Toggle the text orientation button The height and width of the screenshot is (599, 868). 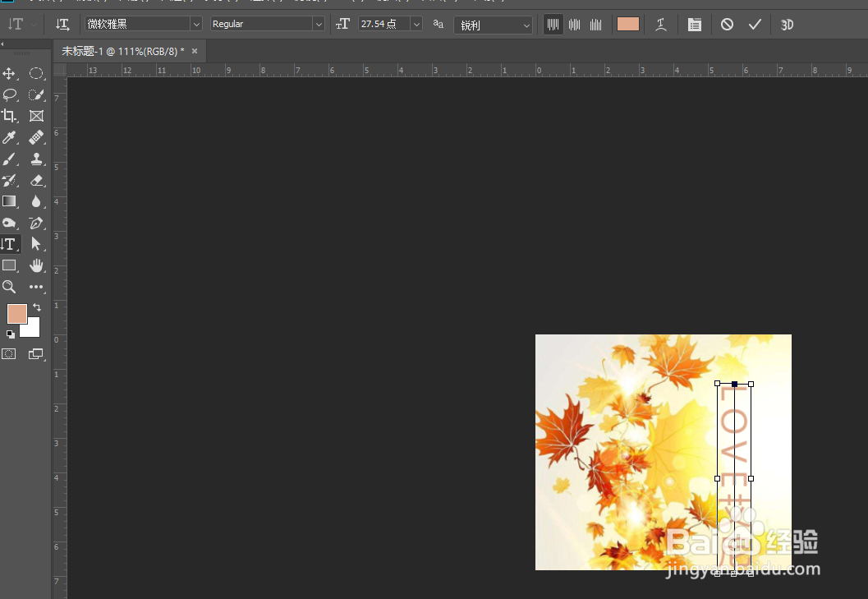pos(62,25)
